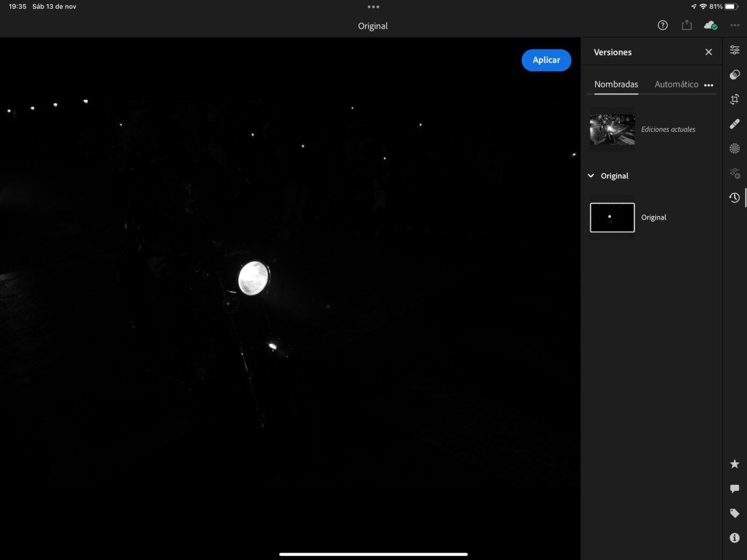Open the Presets panel icon
The width and height of the screenshot is (747, 560).
pos(734,75)
